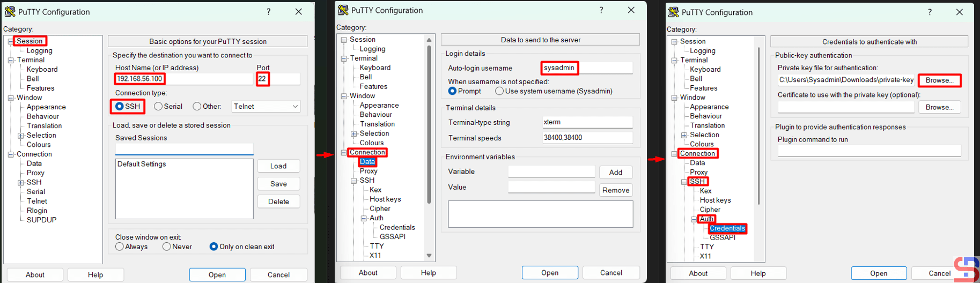Select the Rlogin category in the tree

point(37,211)
